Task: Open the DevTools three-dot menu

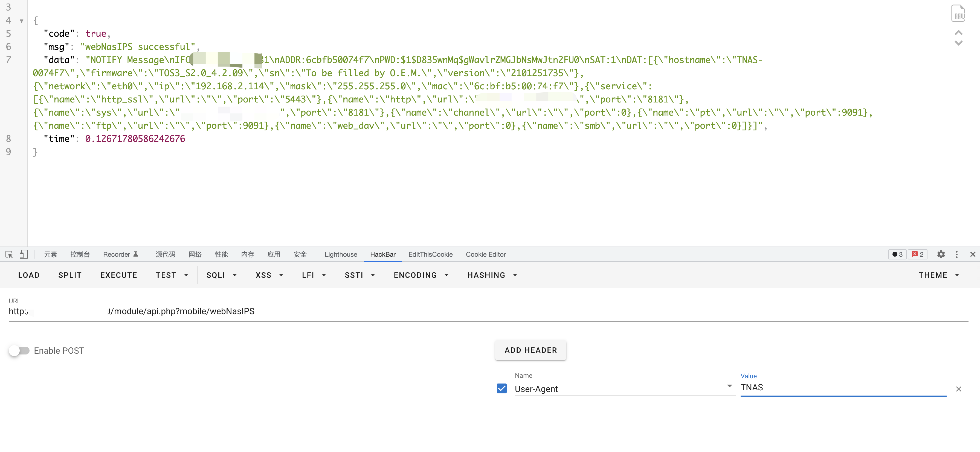Action: coord(956,254)
